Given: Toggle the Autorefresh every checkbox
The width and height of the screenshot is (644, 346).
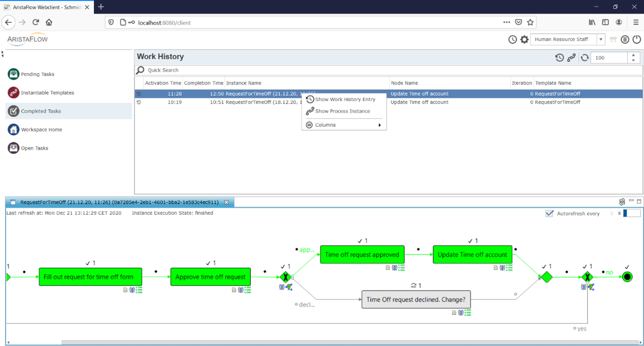Looking at the screenshot, I should [549, 213].
